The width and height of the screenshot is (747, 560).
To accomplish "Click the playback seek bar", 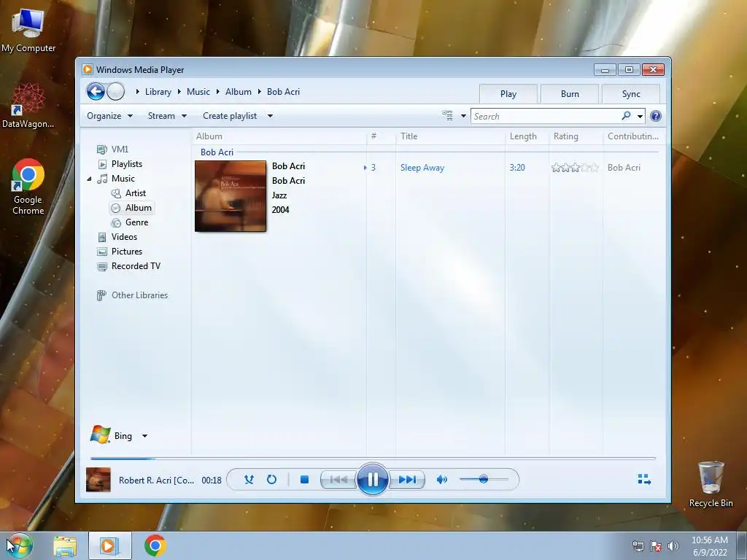I will (x=373, y=458).
